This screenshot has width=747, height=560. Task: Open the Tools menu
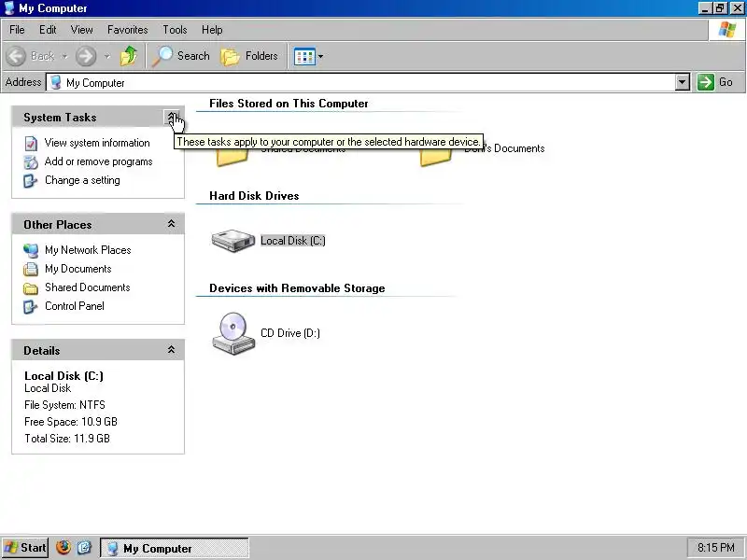point(175,30)
